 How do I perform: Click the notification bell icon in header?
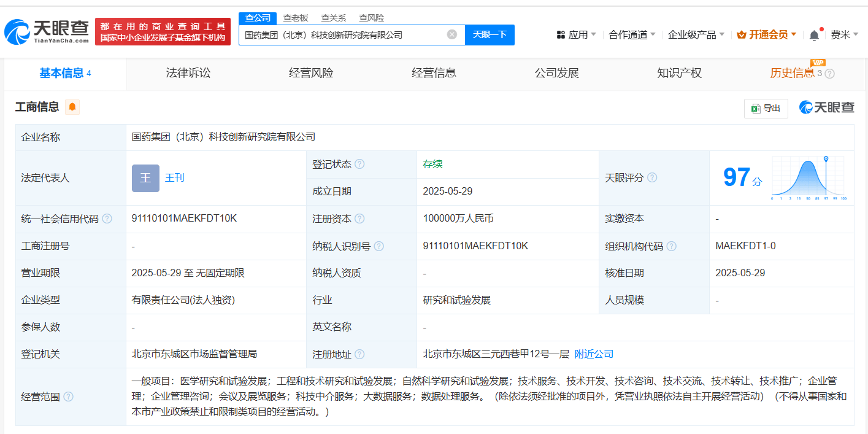(x=814, y=35)
